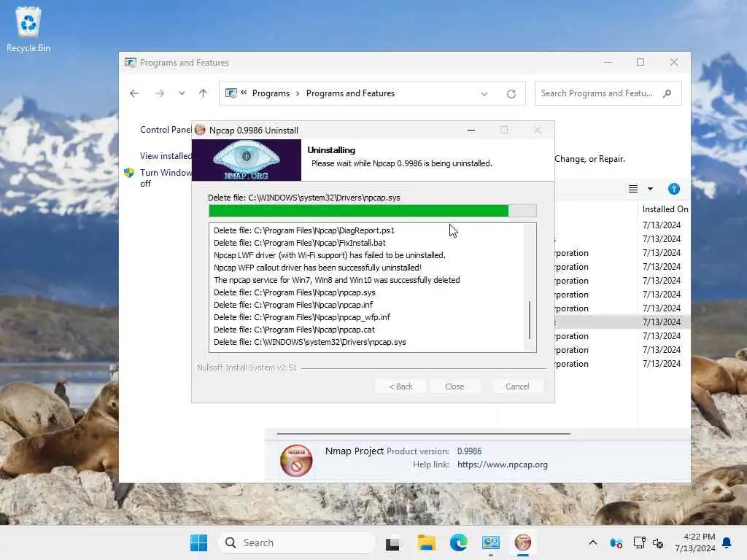Click the Npcap icon in dialog title bar
747x560 pixels.
pos(200,130)
